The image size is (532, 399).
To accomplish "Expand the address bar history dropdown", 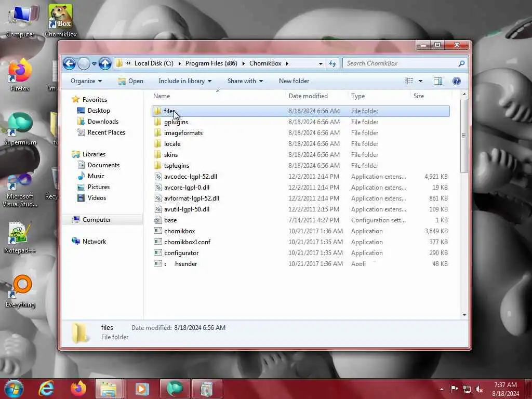I will pos(321,63).
